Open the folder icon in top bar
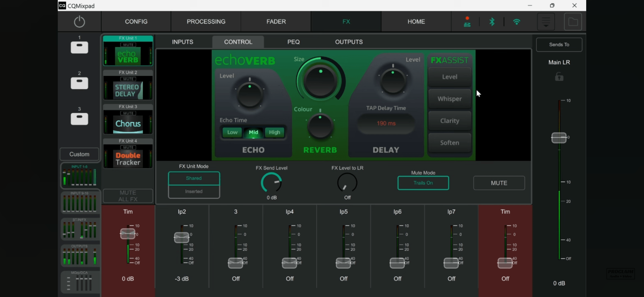The image size is (644, 297). pyautogui.click(x=573, y=21)
